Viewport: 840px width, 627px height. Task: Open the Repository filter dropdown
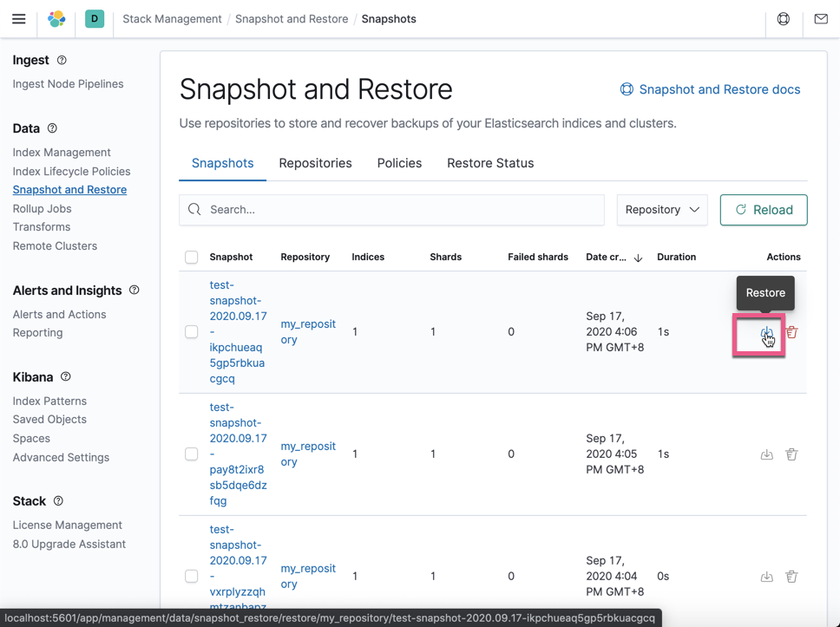click(662, 209)
